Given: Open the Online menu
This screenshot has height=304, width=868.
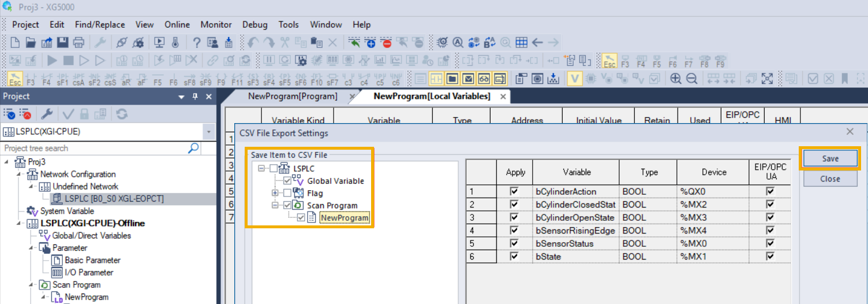Looking at the screenshot, I should pyautogui.click(x=177, y=24).
